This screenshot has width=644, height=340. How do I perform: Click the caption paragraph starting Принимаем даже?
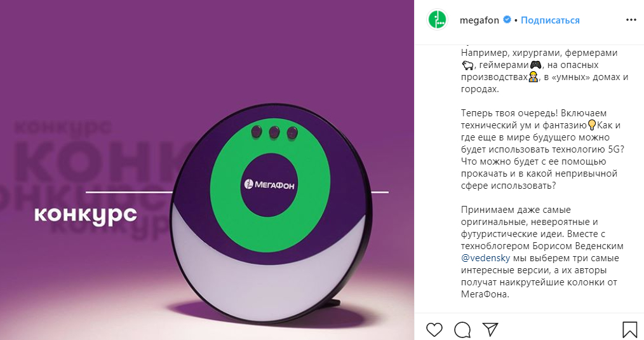click(x=542, y=252)
